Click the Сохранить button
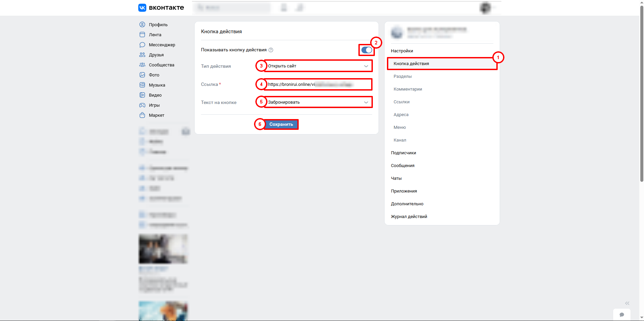The height and width of the screenshot is (321, 644). [x=281, y=124]
